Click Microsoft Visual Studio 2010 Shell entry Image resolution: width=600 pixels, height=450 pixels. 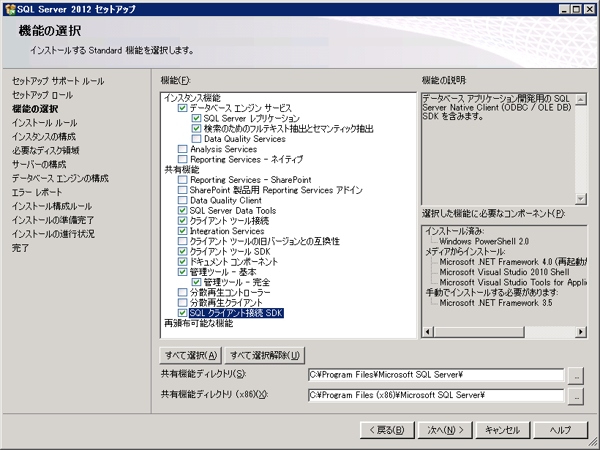[504, 272]
